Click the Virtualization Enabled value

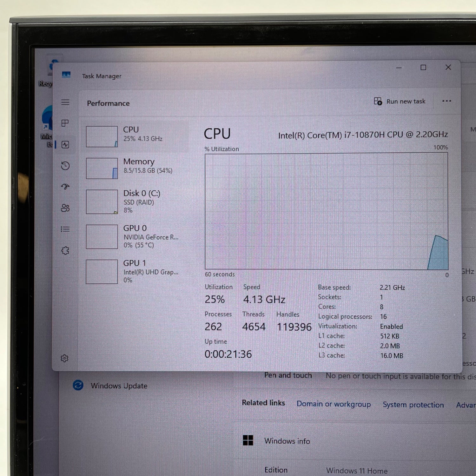tap(392, 327)
